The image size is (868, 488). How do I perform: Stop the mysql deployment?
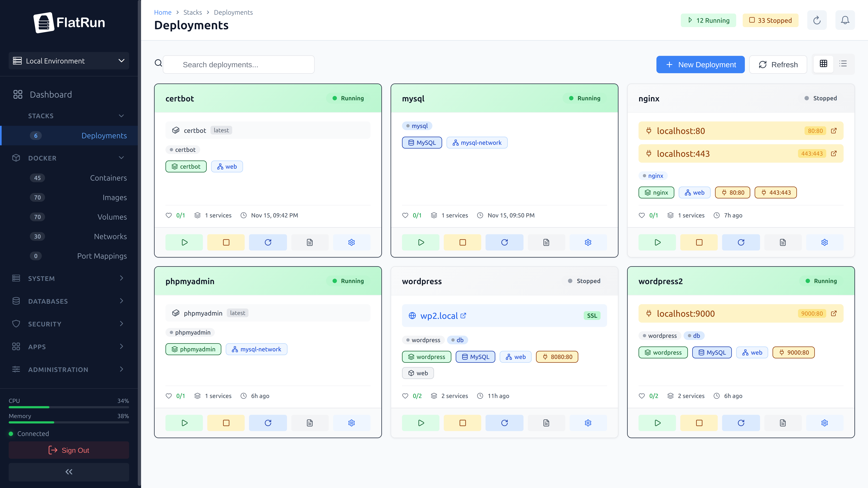pos(462,242)
